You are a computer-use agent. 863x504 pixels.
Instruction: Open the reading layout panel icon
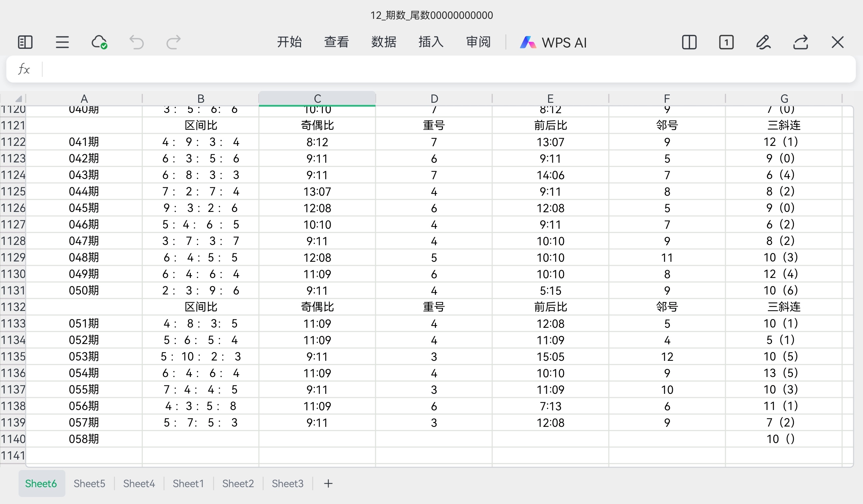(x=25, y=42)
